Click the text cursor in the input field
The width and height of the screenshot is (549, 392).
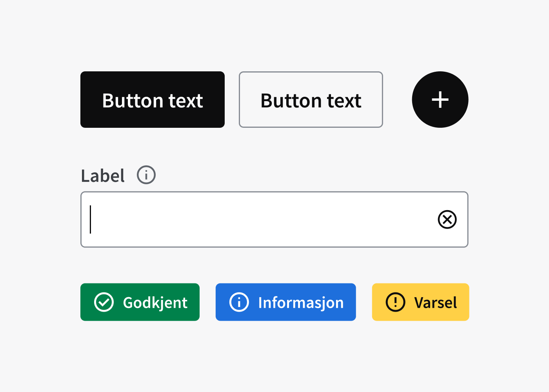pos(91,220)
